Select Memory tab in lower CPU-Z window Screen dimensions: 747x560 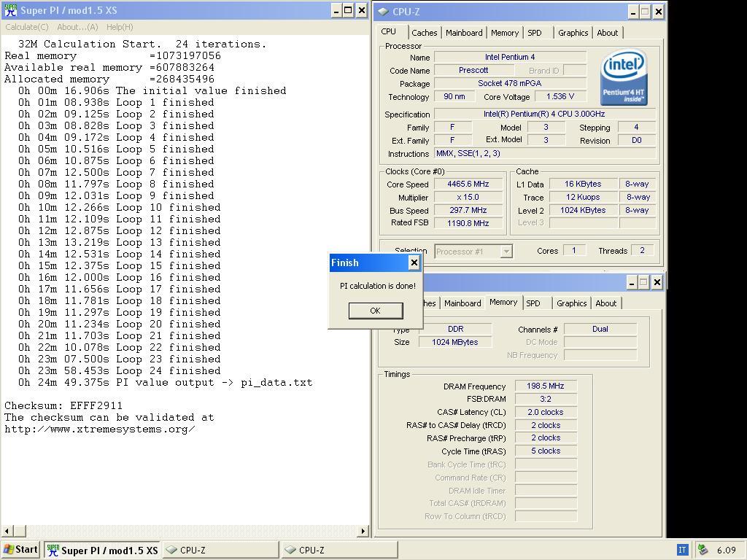coord(503,303)
